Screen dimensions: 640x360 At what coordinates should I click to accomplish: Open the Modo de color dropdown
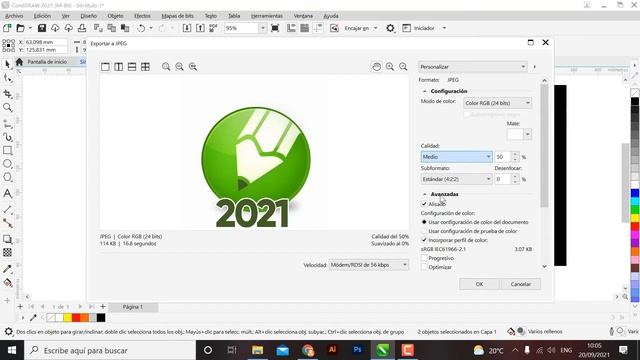click(x=497, y=103)
